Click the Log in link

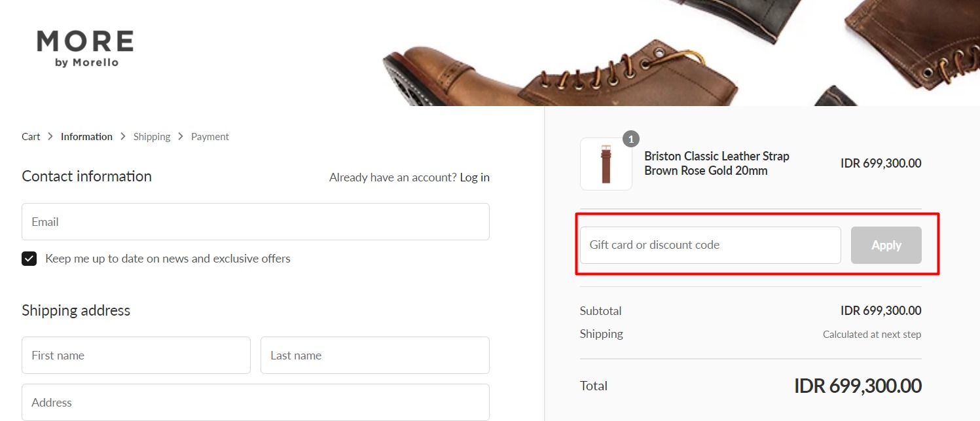(475, 177)
